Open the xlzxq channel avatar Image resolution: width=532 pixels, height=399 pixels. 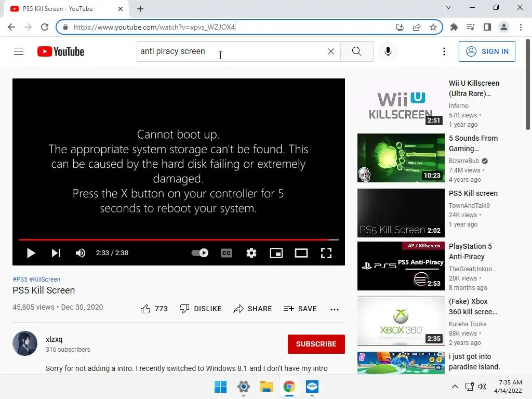(25, 343)
